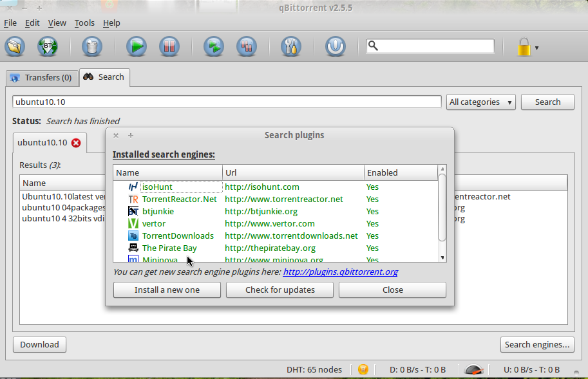Open the plugins.qbittorrent.org link
The image size is (588, 379).
coord(341,272)
